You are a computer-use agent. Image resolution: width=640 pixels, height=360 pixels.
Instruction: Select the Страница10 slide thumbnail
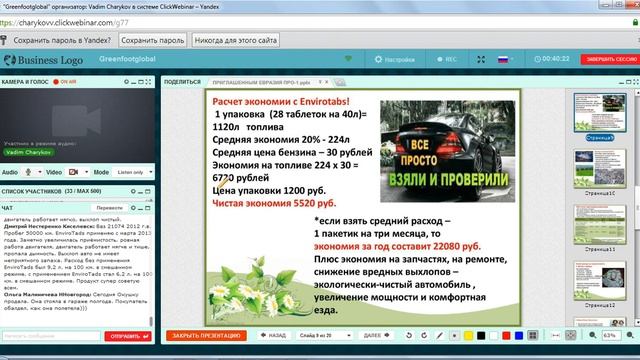[600, 169]
